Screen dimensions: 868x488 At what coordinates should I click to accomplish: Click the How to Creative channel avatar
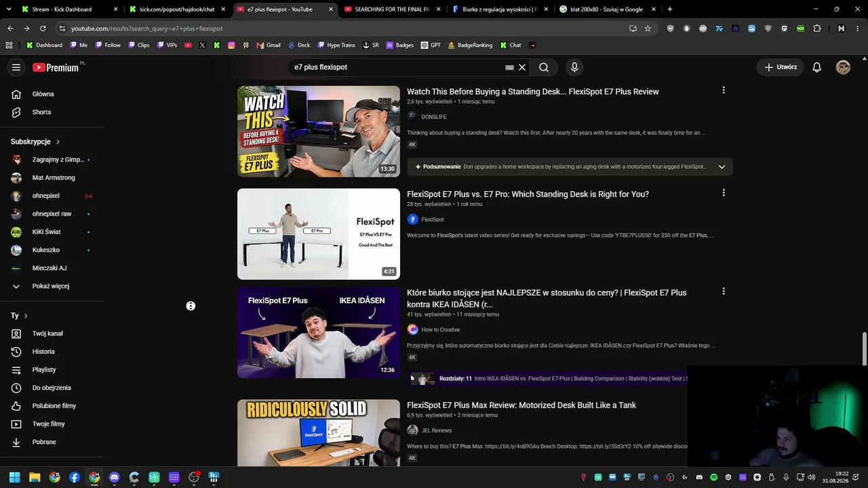pos(412,329)
